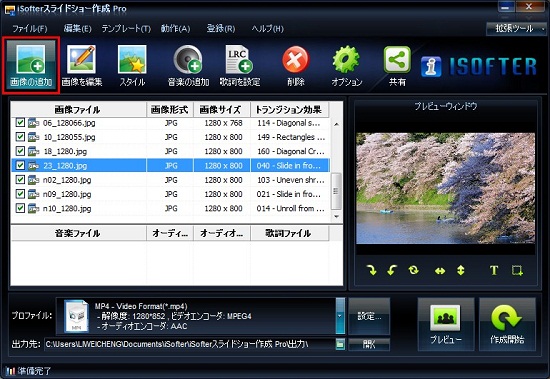550x379 pixels.
Task: Click the 画像ファイル column header
Action: [78, 110]
